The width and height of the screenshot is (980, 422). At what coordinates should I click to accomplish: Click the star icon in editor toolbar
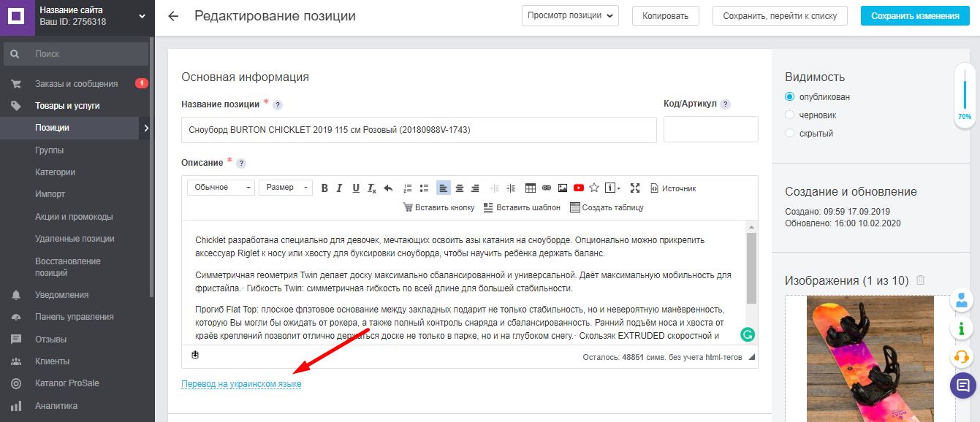point(594,188)
